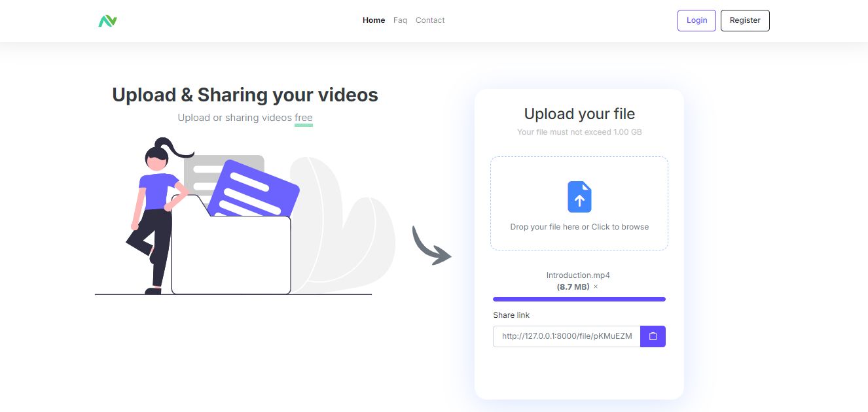Click the Upload & Sharing your videos headline
This screenshot has height=412, width=868.
[x=245, y=95]
